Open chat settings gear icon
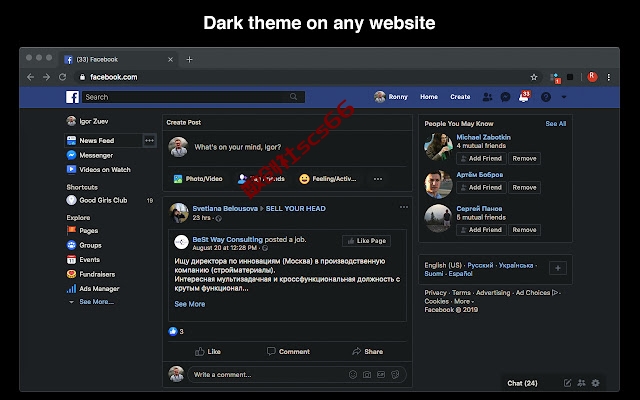This screenshot has width=640, height=400. pyautogui.click(x=596, y=383)
